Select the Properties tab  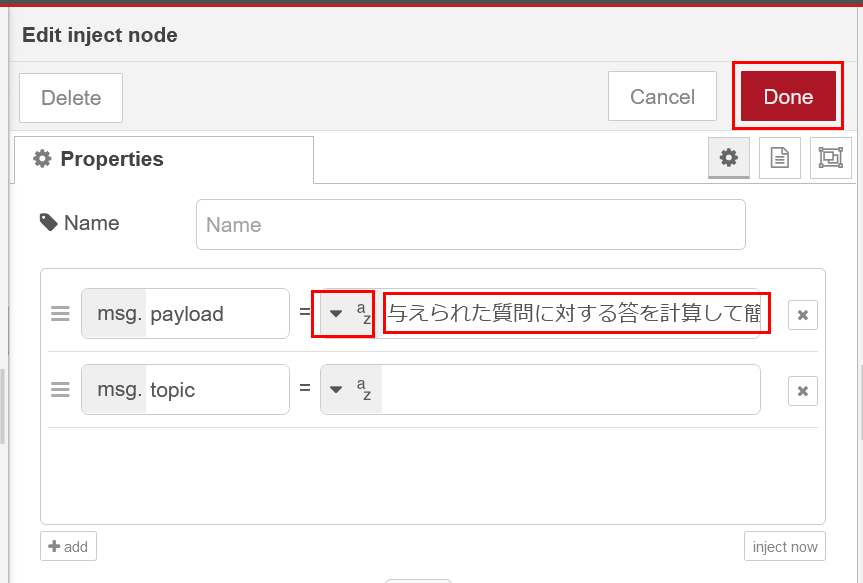(163, 159)
